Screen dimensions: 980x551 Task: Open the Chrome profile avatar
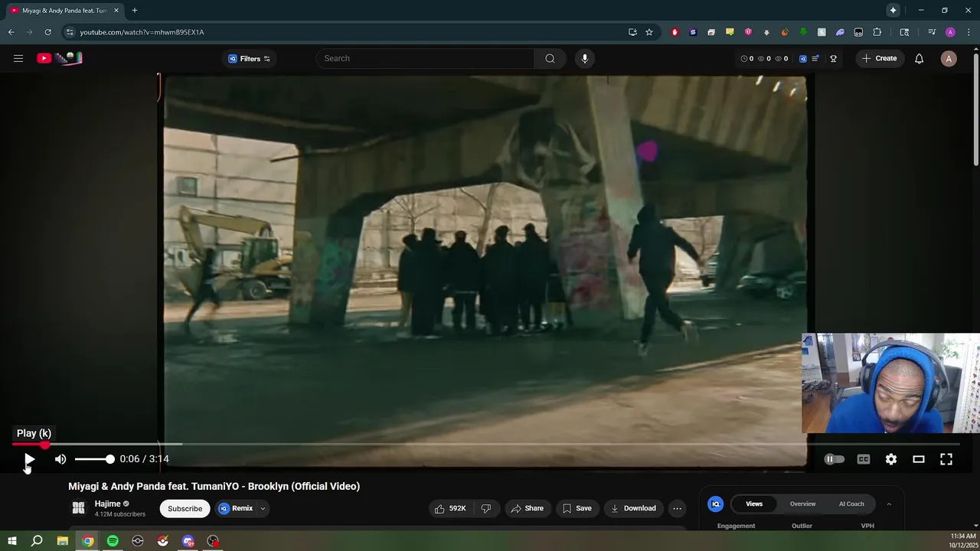click(x=950, y=32)
